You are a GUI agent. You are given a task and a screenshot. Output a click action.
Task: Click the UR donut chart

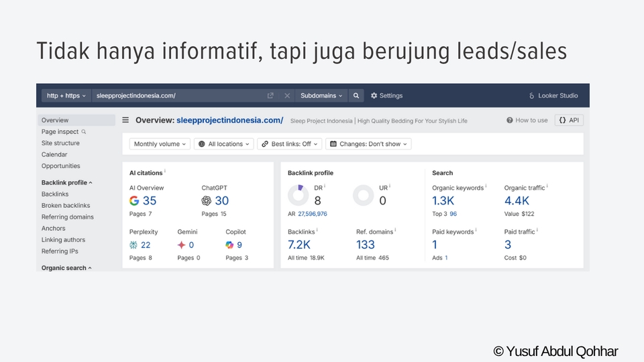pyautogui.click(x=364, y=195)
